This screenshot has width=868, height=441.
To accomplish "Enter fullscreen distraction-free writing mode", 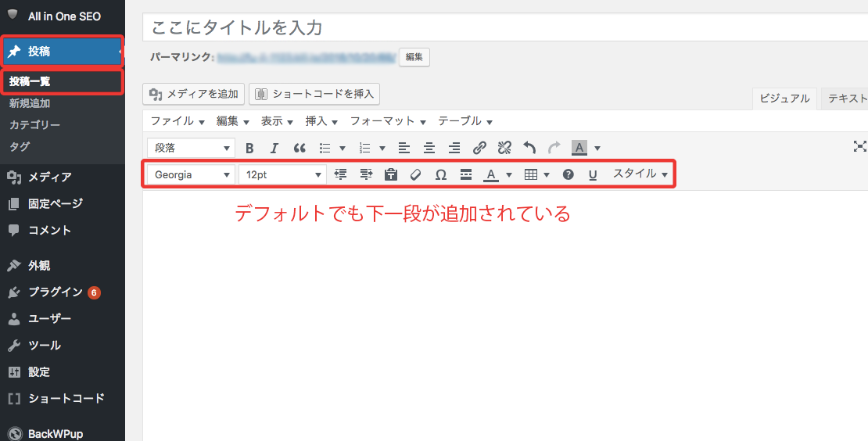I will point(860,146).
